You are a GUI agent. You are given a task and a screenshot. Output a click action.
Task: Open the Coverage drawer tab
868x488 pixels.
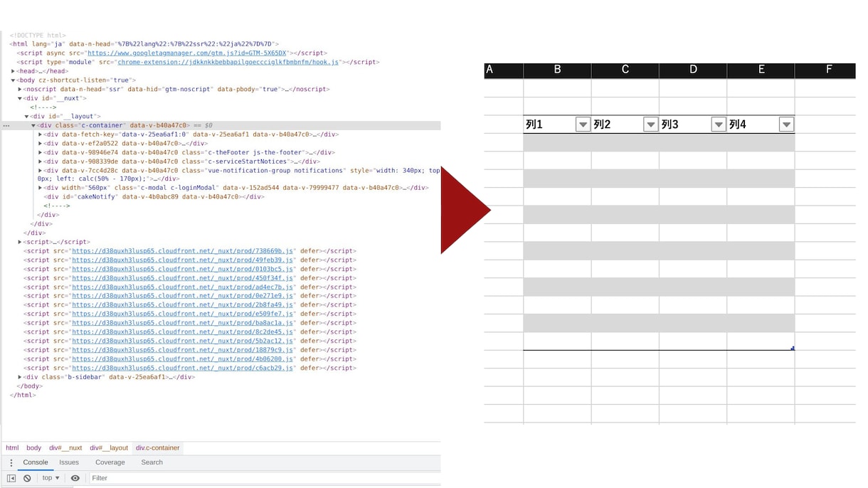(x=110, y=462)
